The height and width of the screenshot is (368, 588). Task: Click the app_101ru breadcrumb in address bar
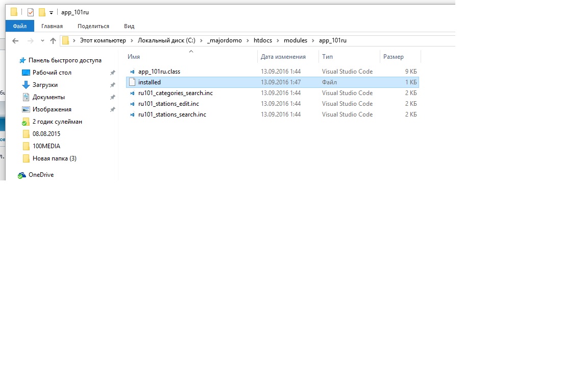(333, 40)
